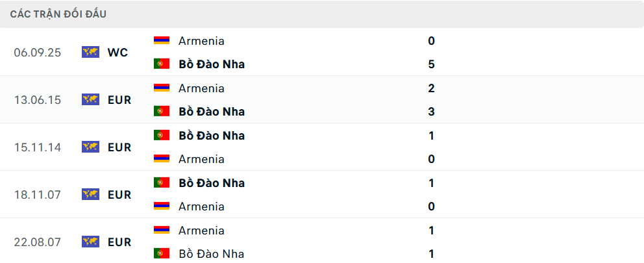Viewport: 644px width, 263px height.
Task: Open Bồ Đào Nha team in the 18.11.07 match
Action: click(212, 182)
